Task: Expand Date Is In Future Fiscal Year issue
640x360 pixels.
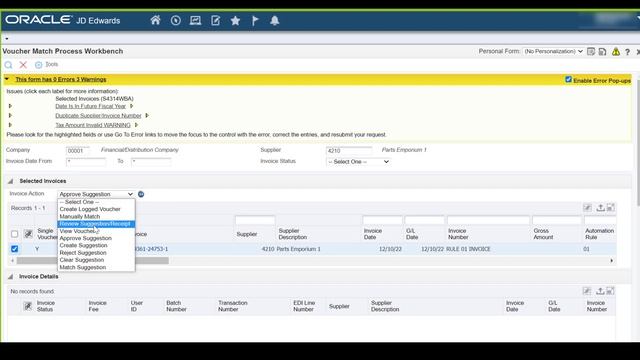Action: click(x=10, y=106)
